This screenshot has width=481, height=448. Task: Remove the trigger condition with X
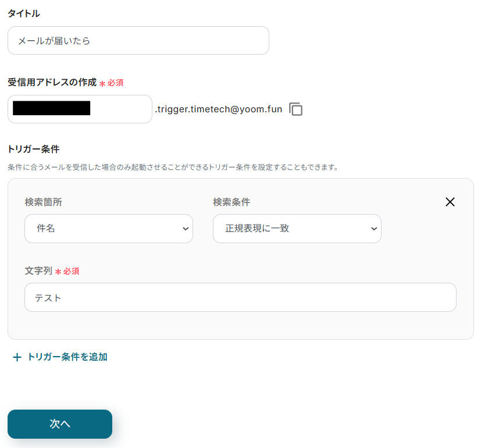coord(450,202)
